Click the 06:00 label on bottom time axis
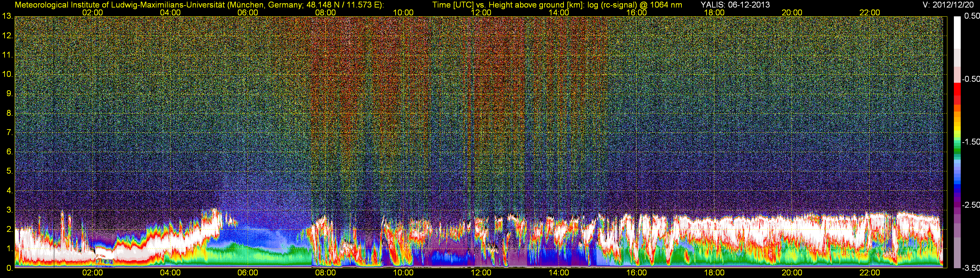The width and height of the screenshot is (980, 278). (x=248, y=273)
